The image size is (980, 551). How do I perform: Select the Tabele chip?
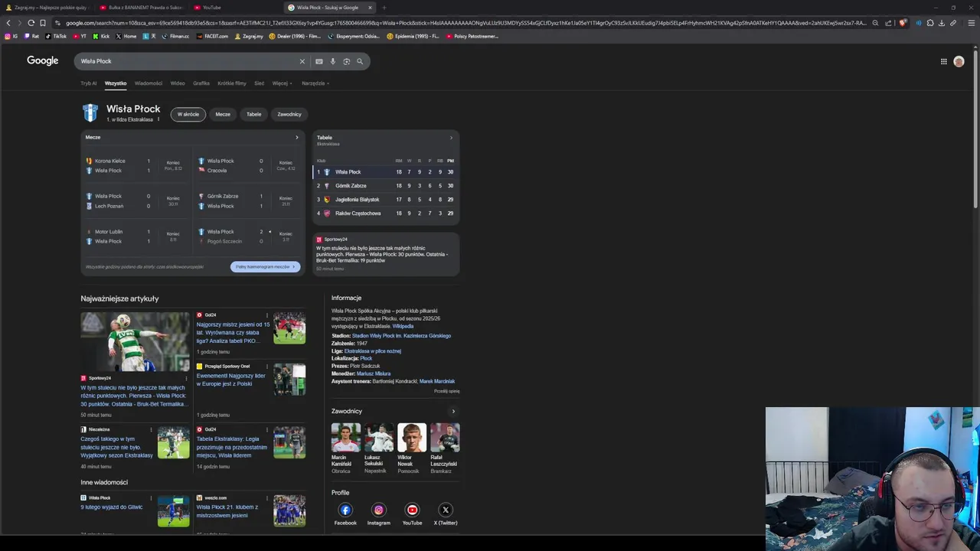253,114
